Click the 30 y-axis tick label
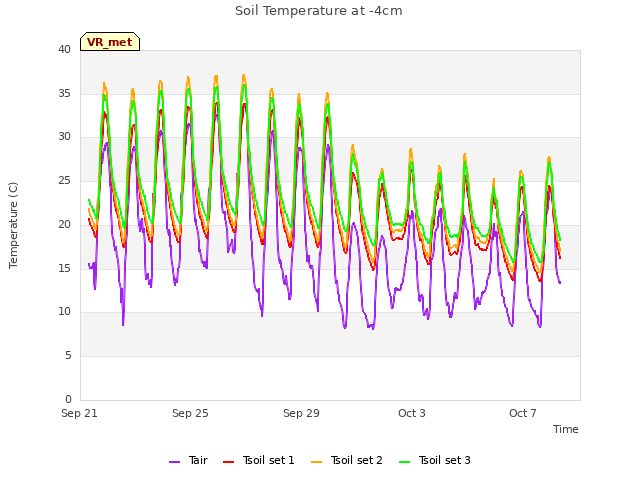Image resolution: width=640 pixels, height=480 pixels. pos(64,137)
